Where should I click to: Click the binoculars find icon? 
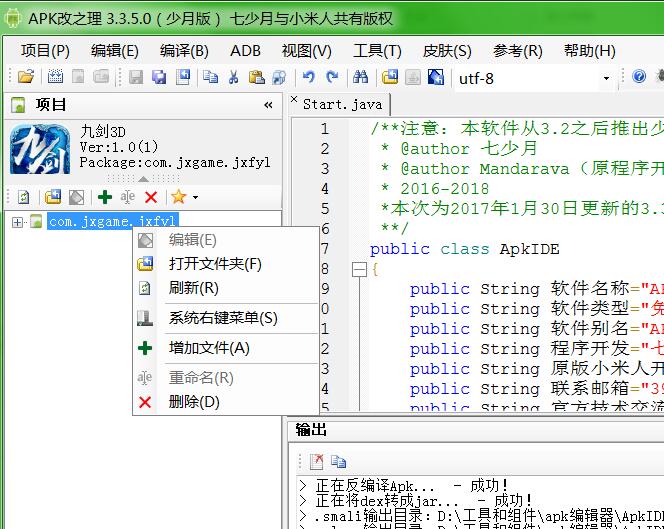click(x=361, y=77)
